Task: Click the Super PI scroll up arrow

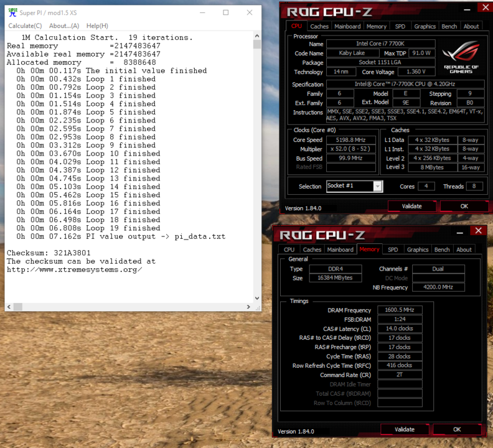Action: click(257, 35)
